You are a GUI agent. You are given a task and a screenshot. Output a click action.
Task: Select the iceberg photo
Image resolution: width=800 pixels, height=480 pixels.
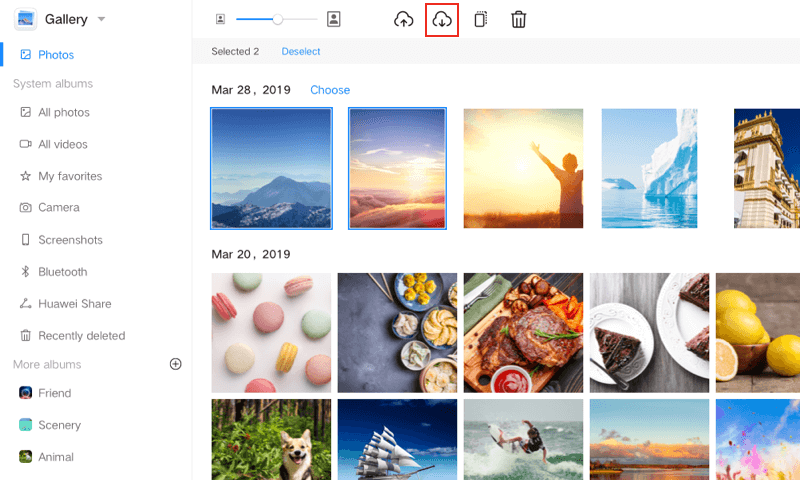(649, 169)
